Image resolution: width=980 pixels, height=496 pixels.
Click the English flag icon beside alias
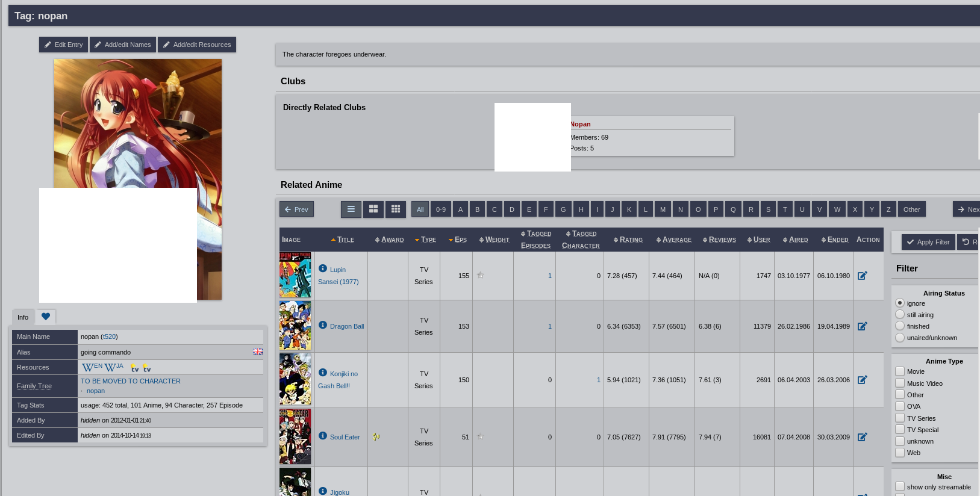[x=258, y=352]
